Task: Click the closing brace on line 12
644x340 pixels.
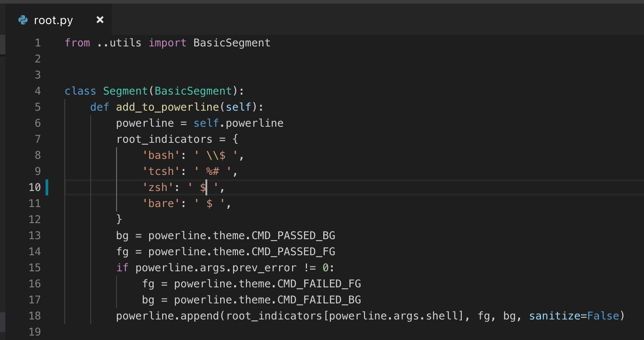Action: (119, 219)
